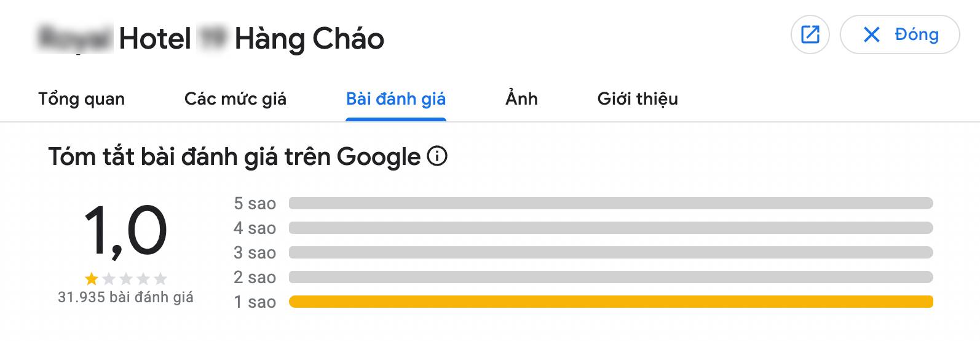980x341 pixels.
Task: Select the Bài đánh giá tab
Action: [396, 99]
